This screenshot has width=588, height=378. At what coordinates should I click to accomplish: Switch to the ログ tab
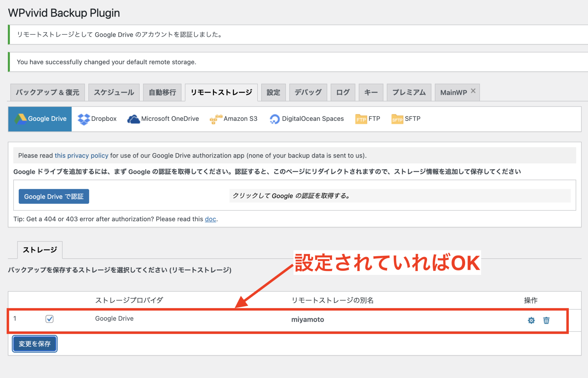point(343,92)
